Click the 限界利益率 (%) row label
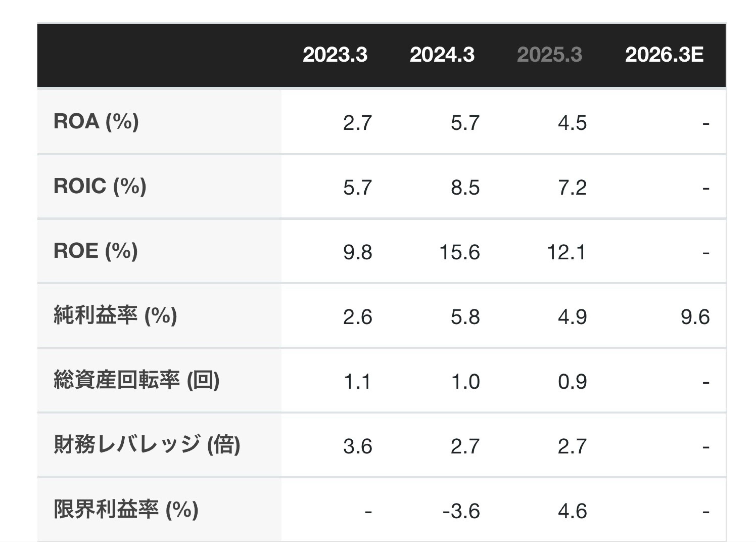Viewport: 756px width, 542px height. (126, 510)
